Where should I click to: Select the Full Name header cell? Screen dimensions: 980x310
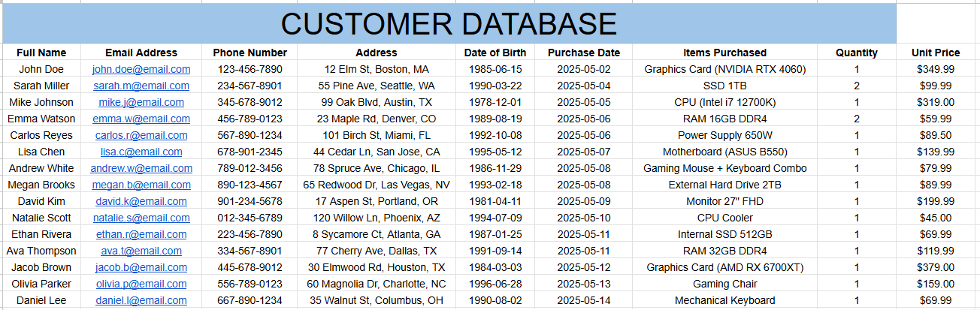click(41, 53)
